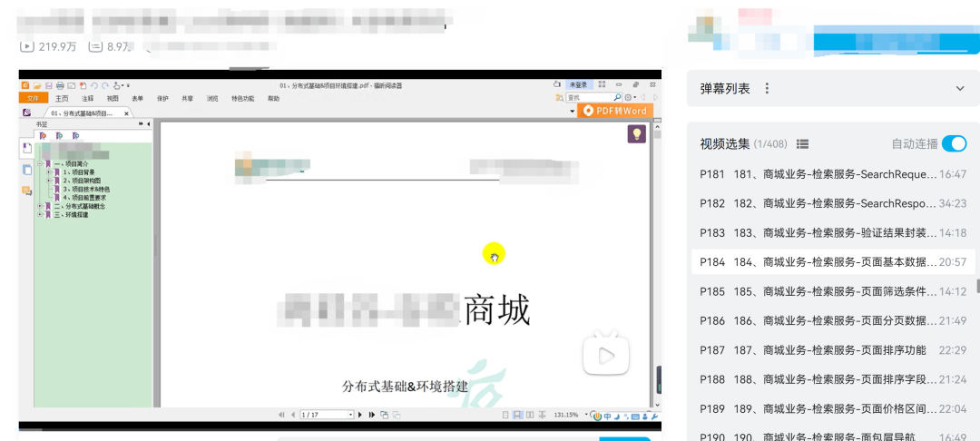
Task: Open the 注释 ribbon tab
Action: [x=87, y=98]
